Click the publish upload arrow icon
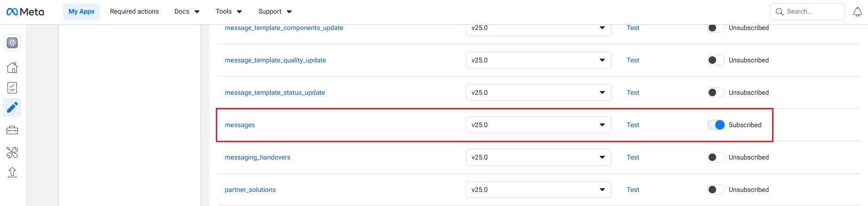This screenshot has height=206, width=868. click(x=13, y=173)
